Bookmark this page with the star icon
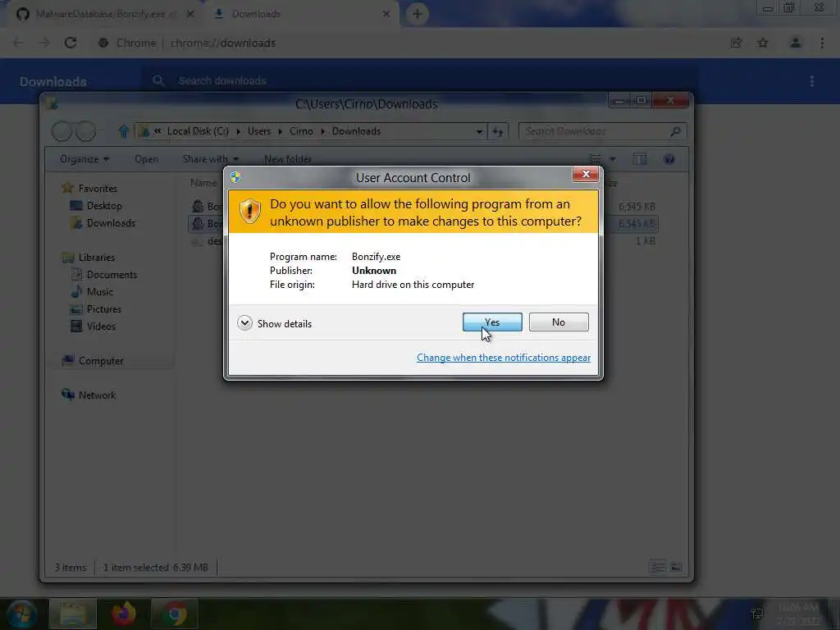 [x=762, y=43]
